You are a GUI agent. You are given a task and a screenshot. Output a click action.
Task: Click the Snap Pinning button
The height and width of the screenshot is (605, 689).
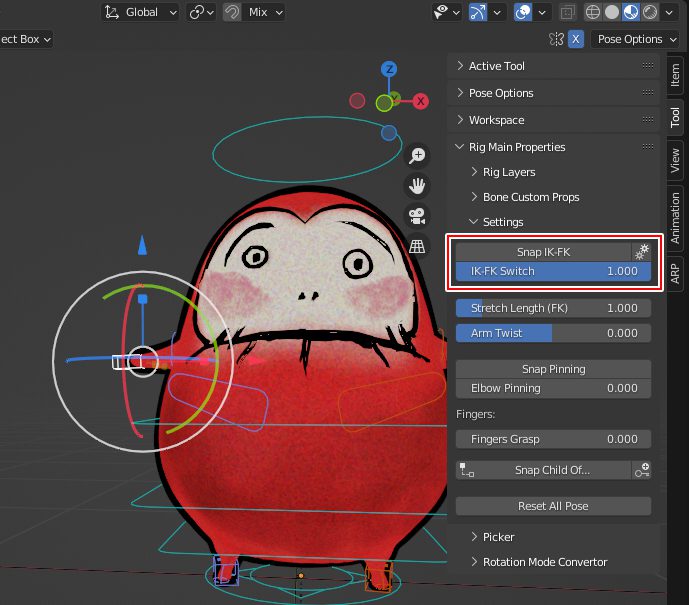(553, 369)
